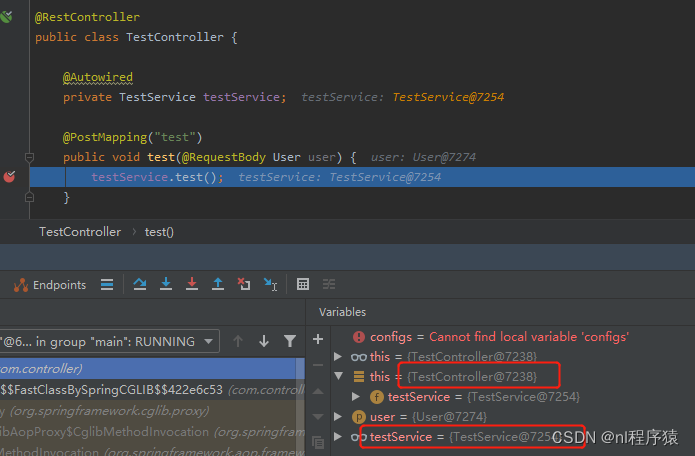Click the Variables panel header
The width and height of the screenshot is (695, 456).
[343, 312]
